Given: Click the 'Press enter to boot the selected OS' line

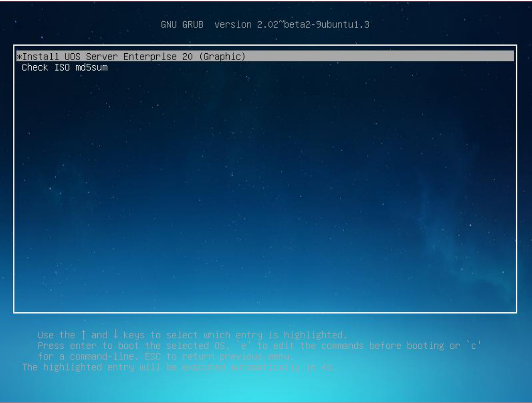Looking at the screenshot, I should [259, 345].
